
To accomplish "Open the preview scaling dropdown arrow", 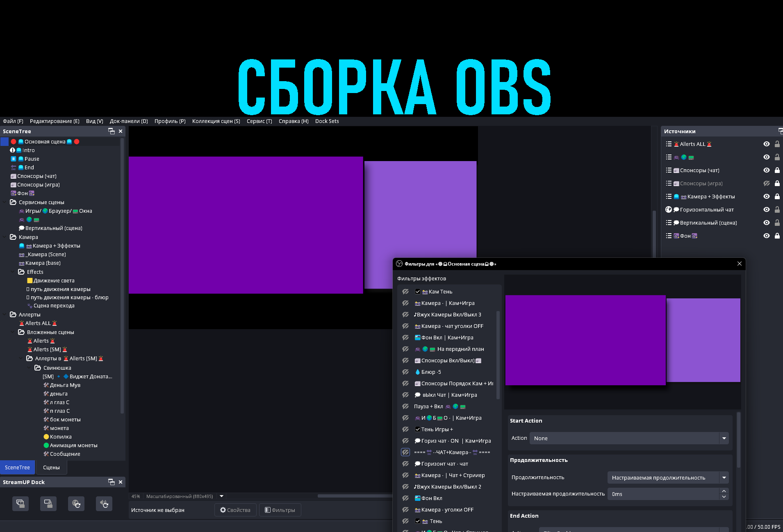I will [x=222, y=496].
